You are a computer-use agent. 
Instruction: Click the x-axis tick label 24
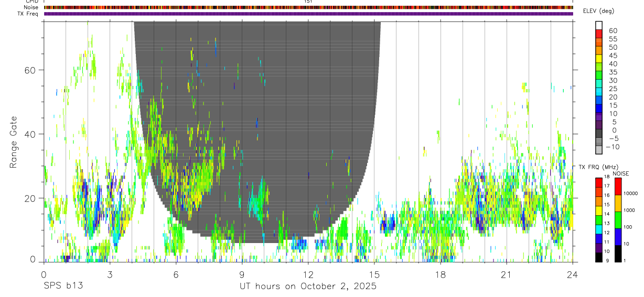click(x=573, y=274)
